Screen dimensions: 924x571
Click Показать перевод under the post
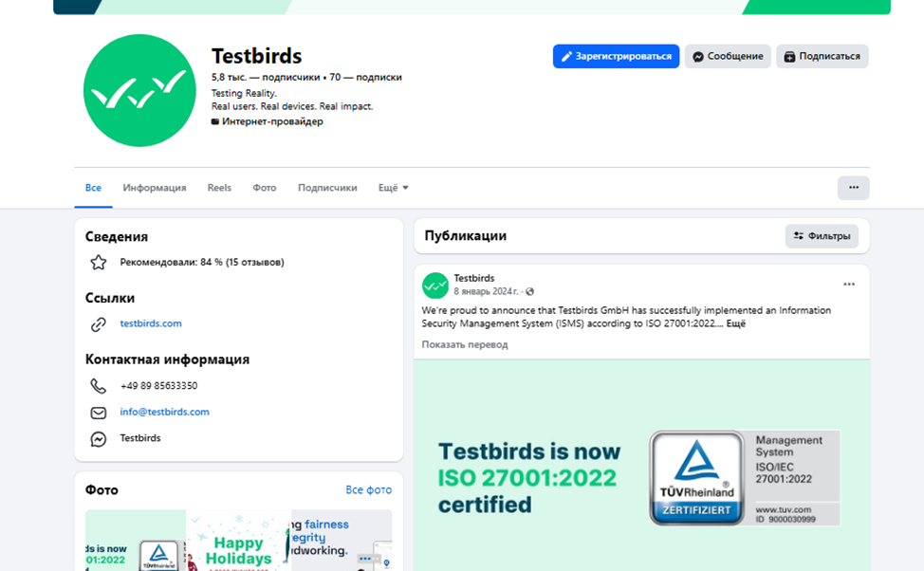point(464,344)
